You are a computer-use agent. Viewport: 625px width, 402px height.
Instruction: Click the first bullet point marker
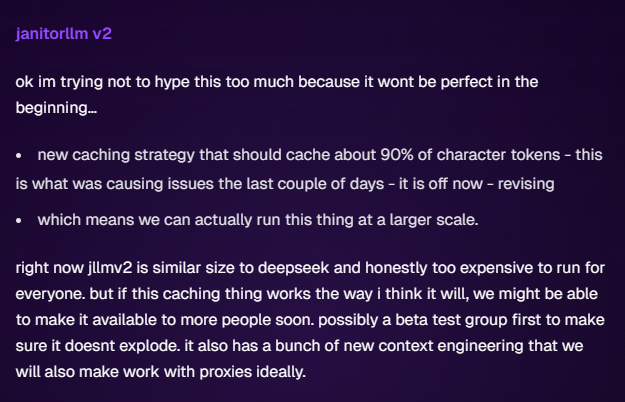click(x=19, y=156)
